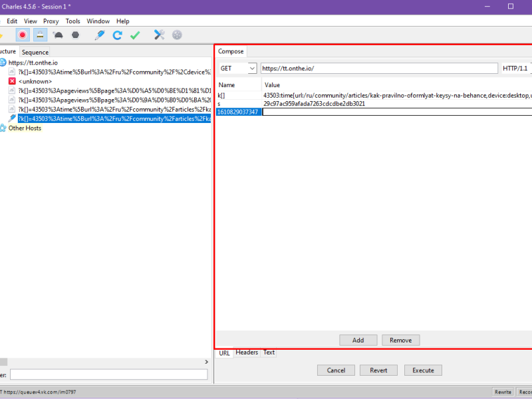Select request ending with community%2F%2Cdevice
This screenshot has height=399, width=532.
click(x=114, y=72)
